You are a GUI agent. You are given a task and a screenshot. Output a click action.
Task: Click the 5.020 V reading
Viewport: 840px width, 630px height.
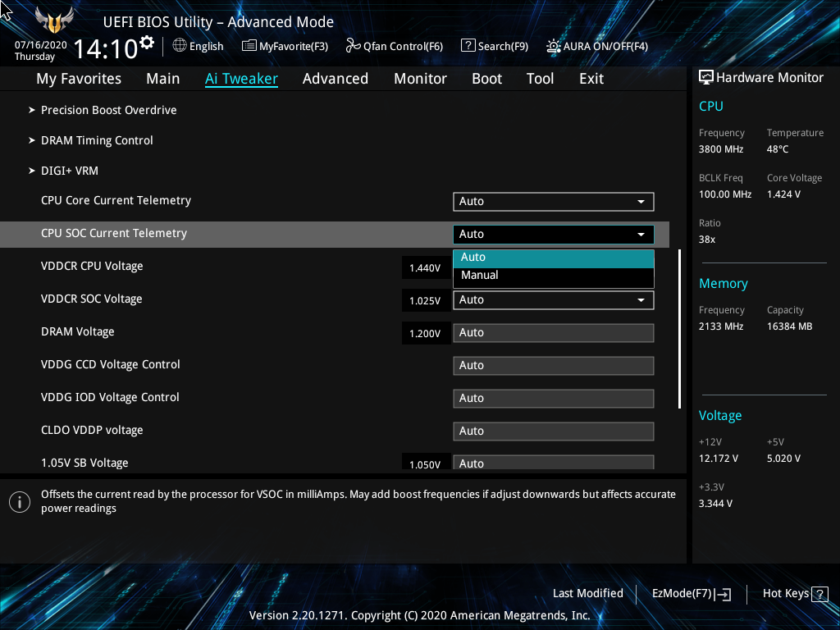point(783,459)
